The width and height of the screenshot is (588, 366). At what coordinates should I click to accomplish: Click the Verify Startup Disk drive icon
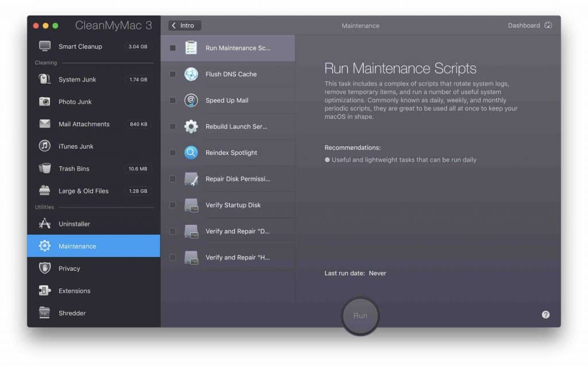[x=191, y=205]
